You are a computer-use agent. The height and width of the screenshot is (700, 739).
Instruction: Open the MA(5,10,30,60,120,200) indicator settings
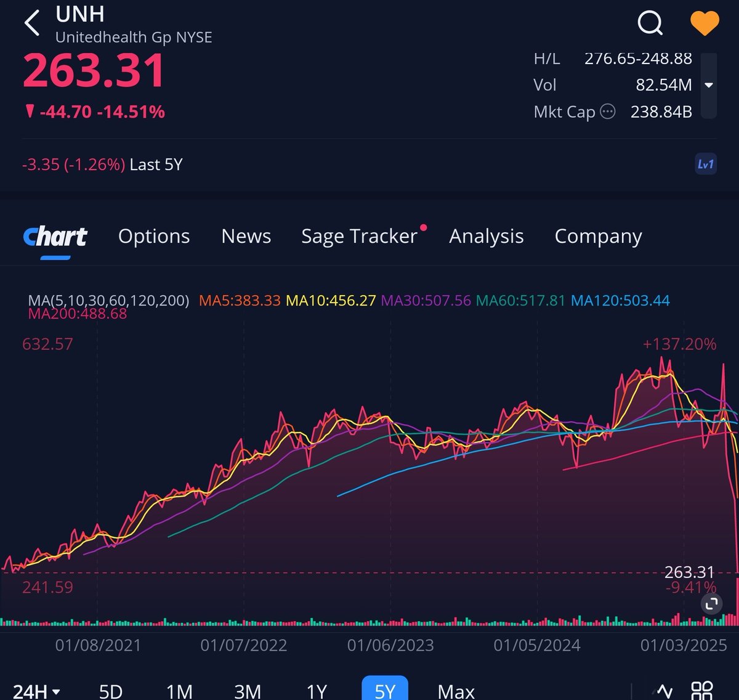click(108, 300)
